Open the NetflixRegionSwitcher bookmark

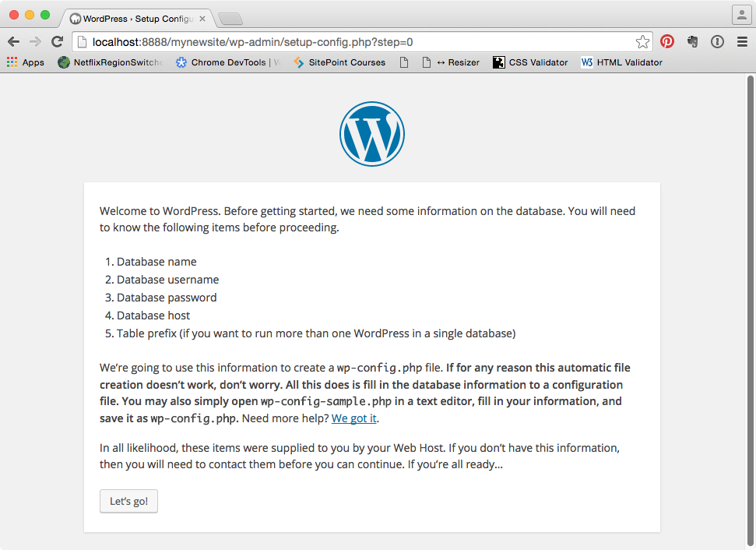111,62
